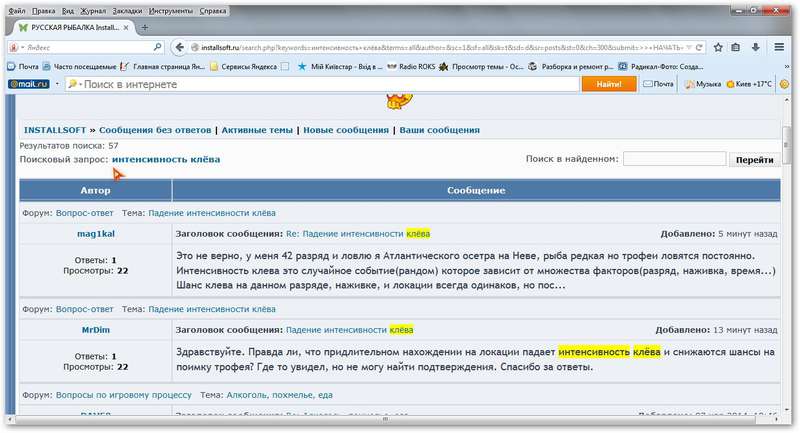Image resolution: width=800 pixels, height=433 pixels.
Task: Click the интенсивность клёва search query link
Action: [166, 160]
